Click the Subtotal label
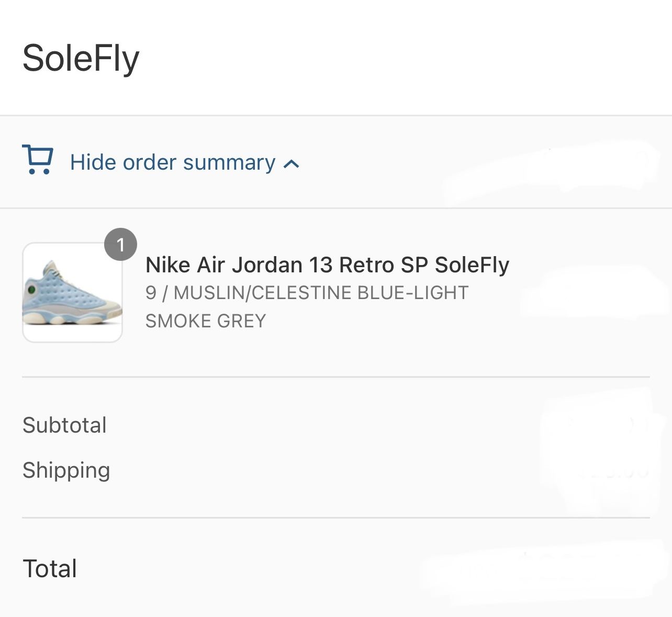This screenshot has width=672, height=617. pyautogui.click(x=64, y=425)
